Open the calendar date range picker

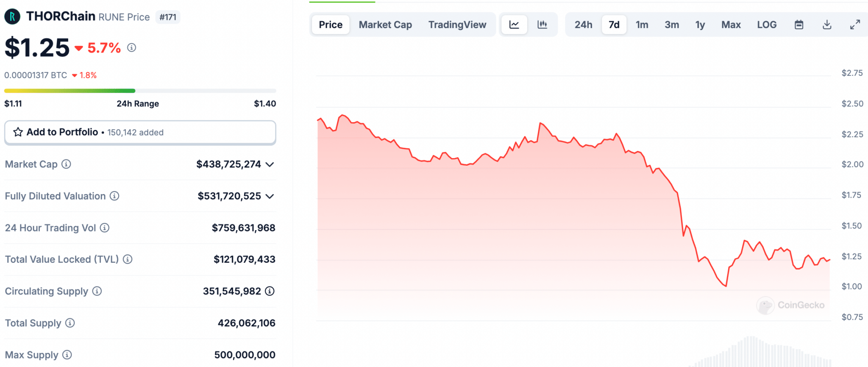click(x=799, y=25)
